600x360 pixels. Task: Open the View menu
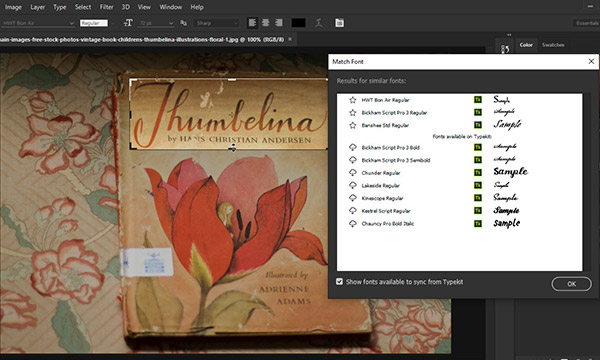tap(144, 7)
